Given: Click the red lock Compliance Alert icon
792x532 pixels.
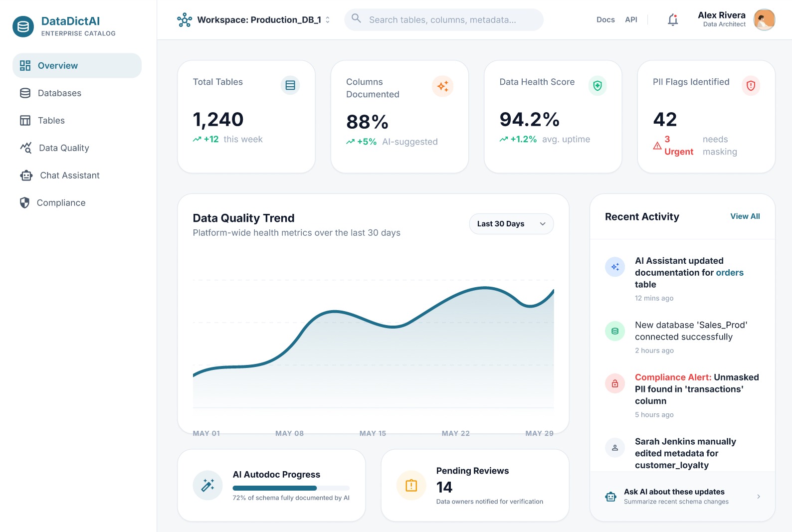Looking at the screenshot, I should (x=614, y=383).
